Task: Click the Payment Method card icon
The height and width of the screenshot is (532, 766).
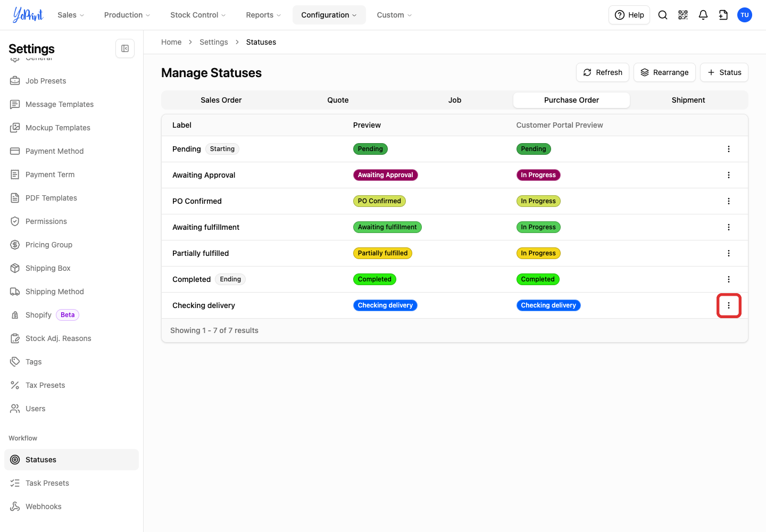Action: click(15, 151)
